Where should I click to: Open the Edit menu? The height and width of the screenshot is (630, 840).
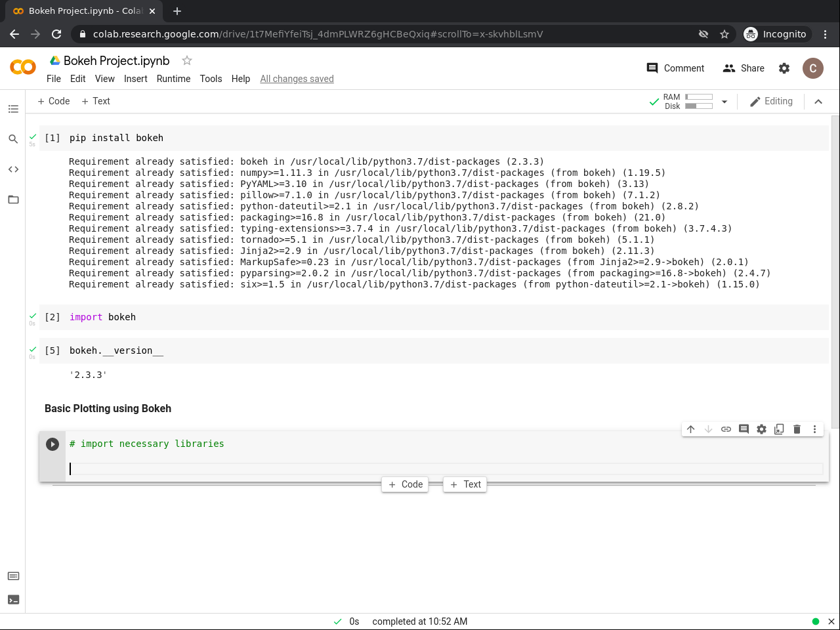[x=78, y=79]
